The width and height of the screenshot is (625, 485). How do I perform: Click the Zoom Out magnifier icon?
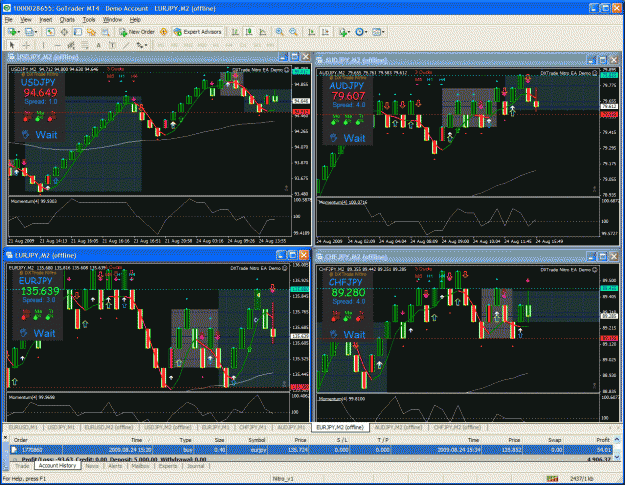click(x=293, y=32)
